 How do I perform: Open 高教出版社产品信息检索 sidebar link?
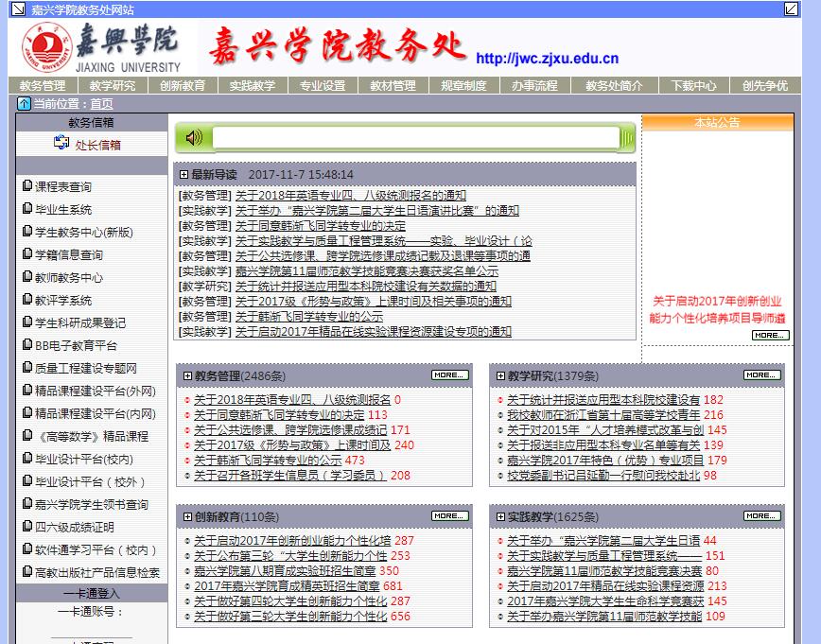pyautogui.click(x=96, y=572)
